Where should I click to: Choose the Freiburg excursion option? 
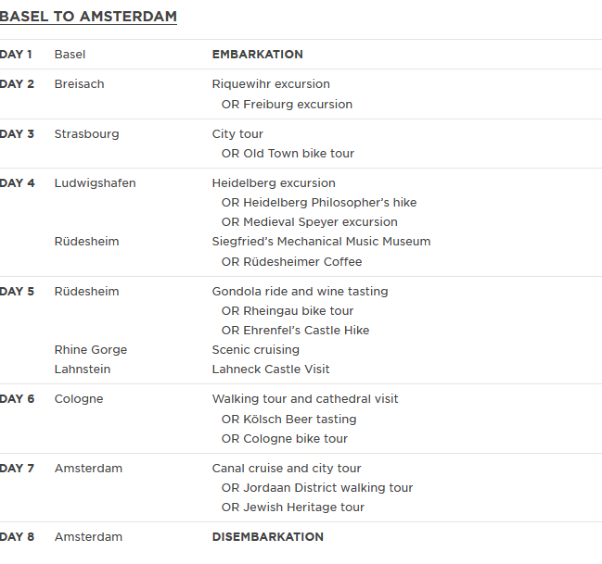coord(287,104)
